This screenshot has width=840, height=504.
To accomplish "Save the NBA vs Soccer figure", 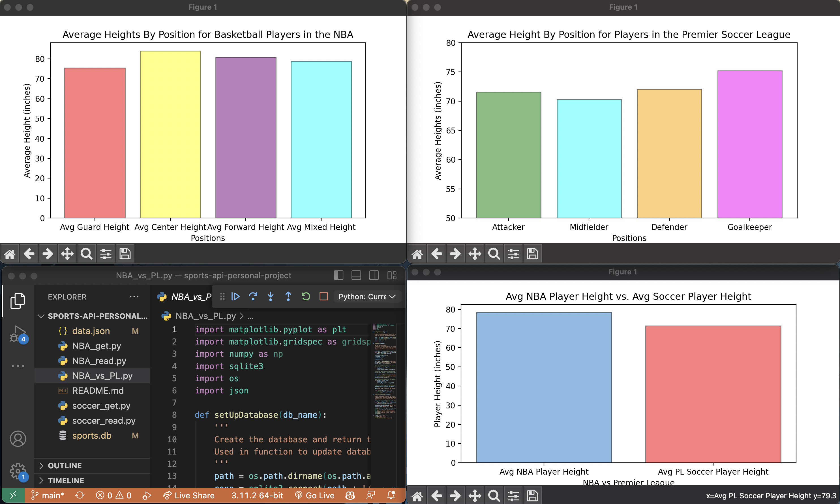I will point(532,496).
